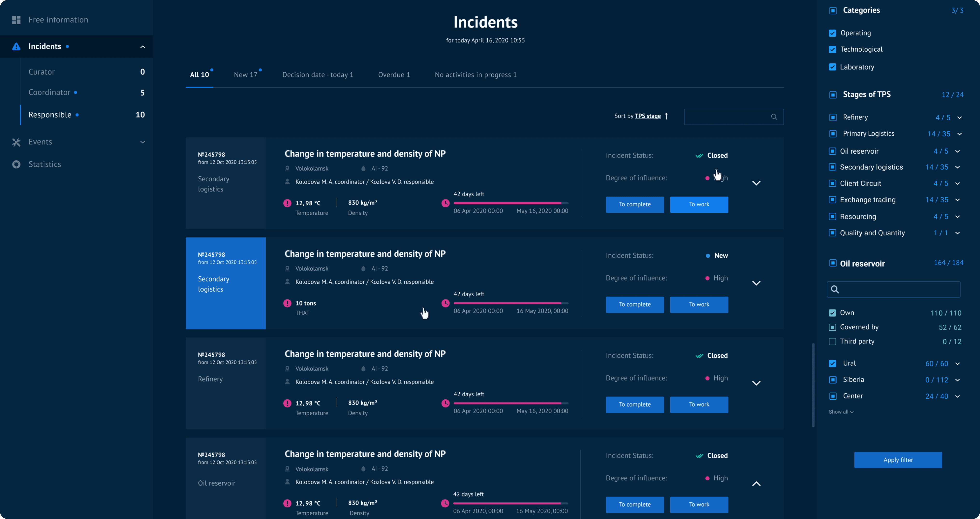Click the magnifier icon in incidents search

coord(774,117)
